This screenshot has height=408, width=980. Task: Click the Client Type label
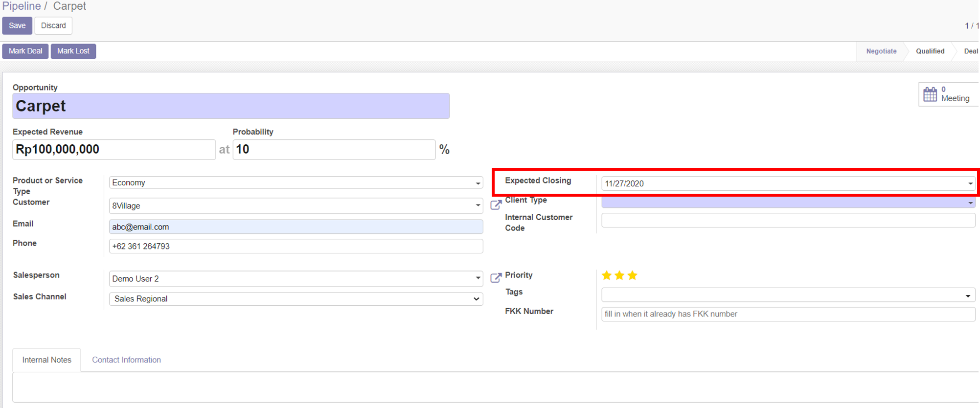526,200
